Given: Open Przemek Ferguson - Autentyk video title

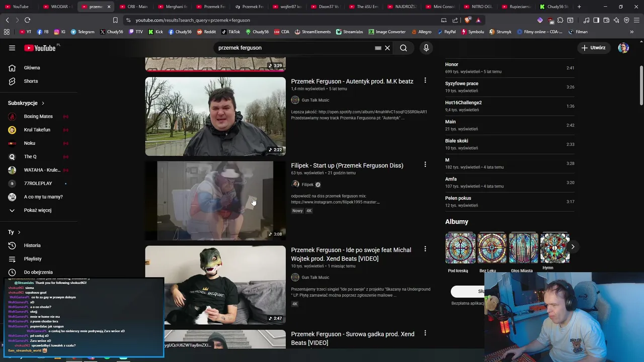Looking at the screenshot, I should [x=352, y=81].
